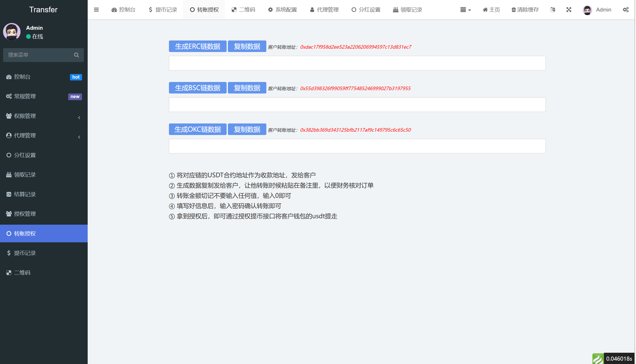Open the 二维码 top tab
Screen dimensions: 636x364
click(x=244, y=10)
